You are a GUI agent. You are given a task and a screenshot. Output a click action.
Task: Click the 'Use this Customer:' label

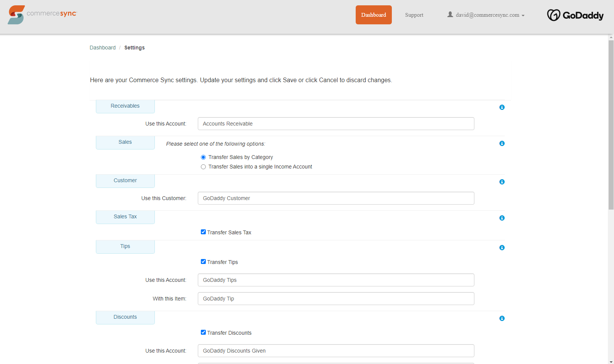coord(164,198)
